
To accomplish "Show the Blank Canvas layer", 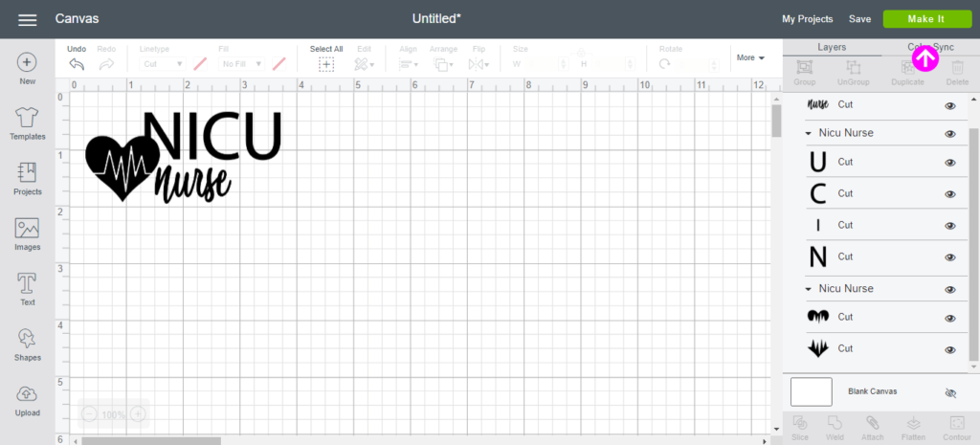I will (950, 392).
